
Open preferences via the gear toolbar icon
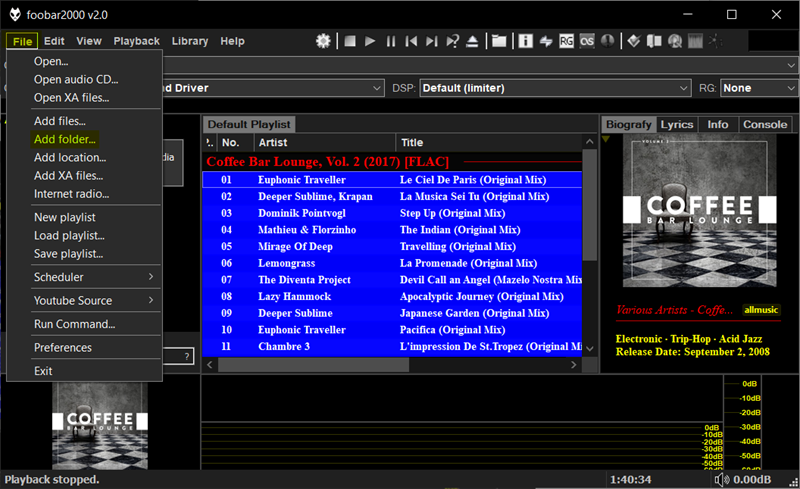[x=323, y=41]
